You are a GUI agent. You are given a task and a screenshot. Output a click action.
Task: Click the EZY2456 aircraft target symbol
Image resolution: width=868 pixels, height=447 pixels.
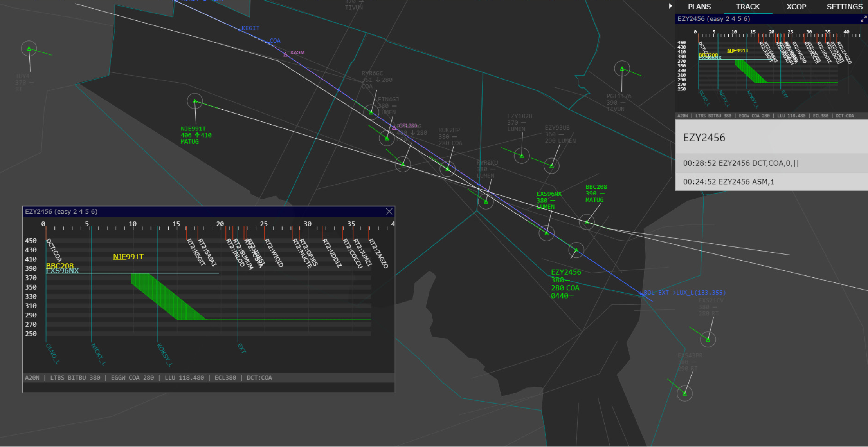(576, 250)
